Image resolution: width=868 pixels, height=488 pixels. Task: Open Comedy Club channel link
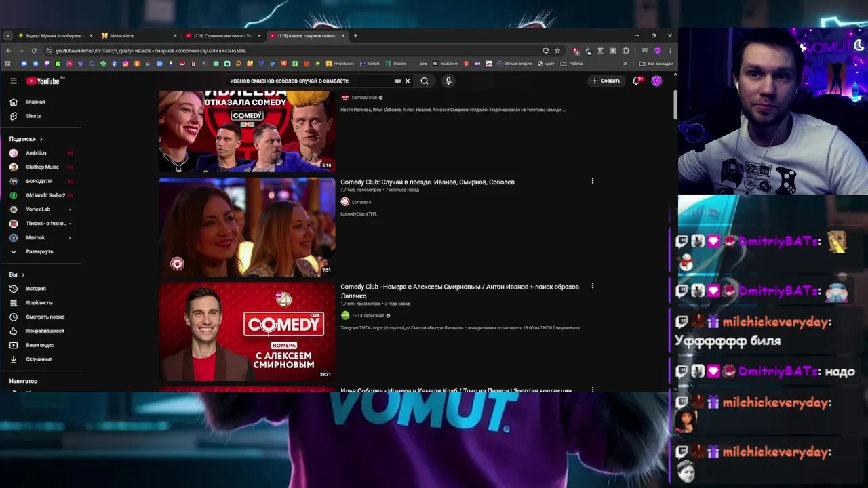point(364,98)
